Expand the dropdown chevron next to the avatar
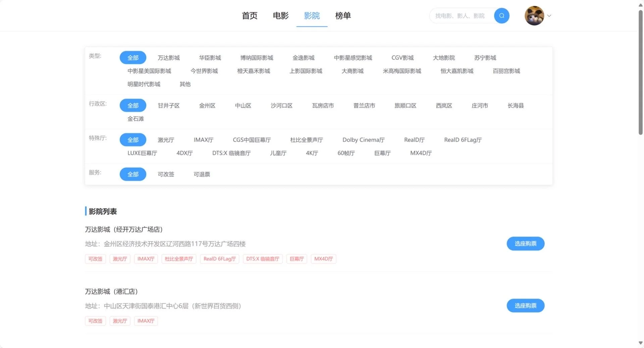 549,16
